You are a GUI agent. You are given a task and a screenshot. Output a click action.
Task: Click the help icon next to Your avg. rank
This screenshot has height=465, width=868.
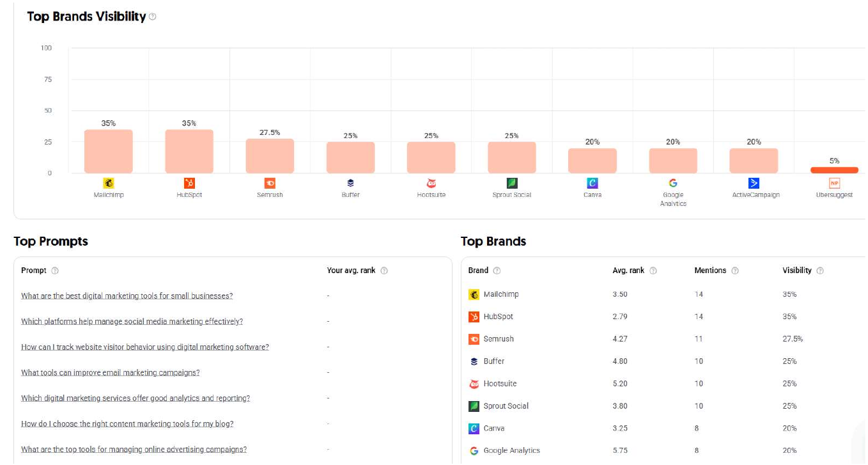click(x=384, y=271)
